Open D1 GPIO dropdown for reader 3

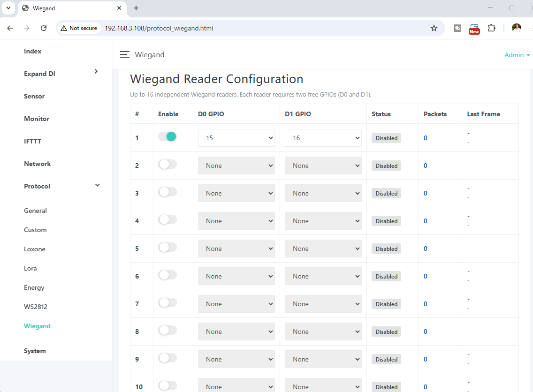coord(323,193)
